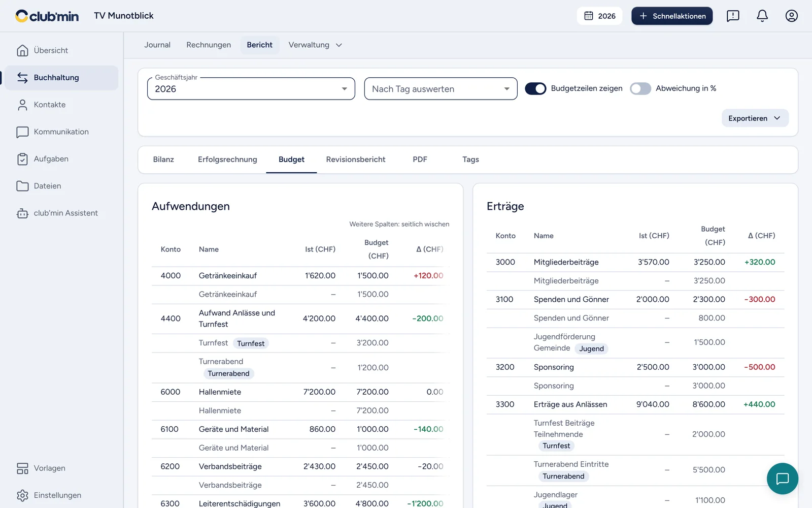This screenshot has height=508, width=812.
Task: Click the Jugend tag beside Jugendförderung Gemeinde
Action: 591,348
